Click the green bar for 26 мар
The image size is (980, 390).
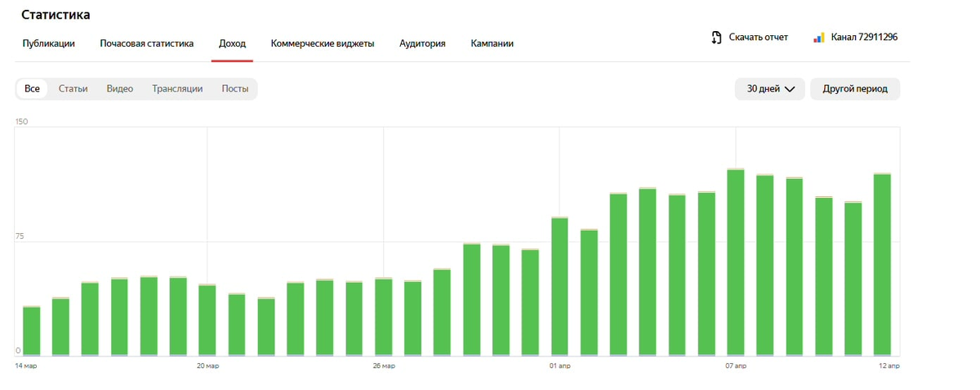384,317
